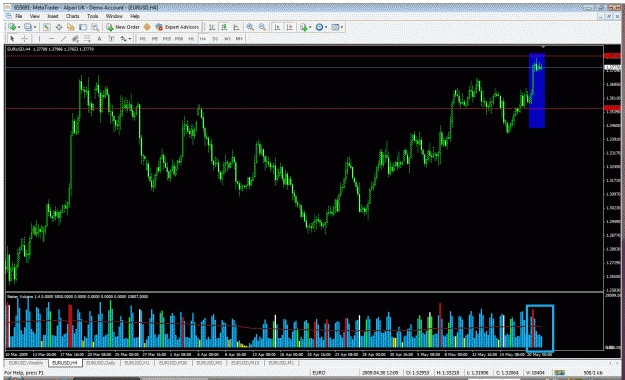Open the Periods clock icon
The width and height of the screenshot is (625, 380).
319,27
